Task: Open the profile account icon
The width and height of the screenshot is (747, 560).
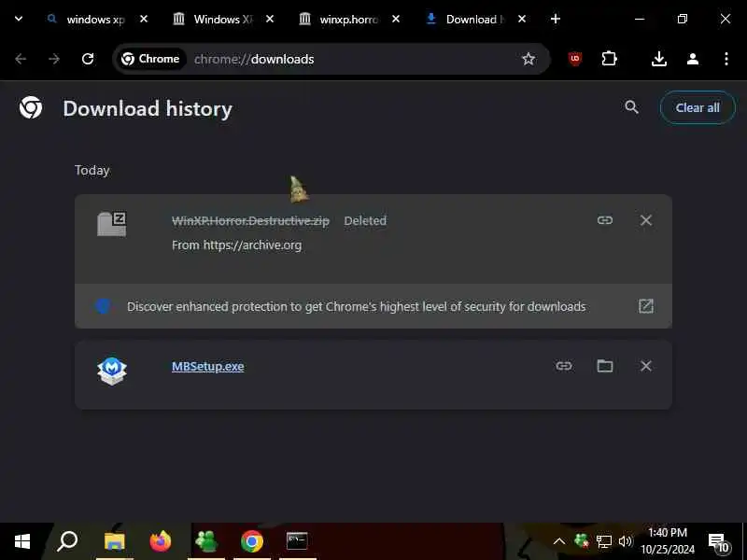Action: [x=693, y=59]
